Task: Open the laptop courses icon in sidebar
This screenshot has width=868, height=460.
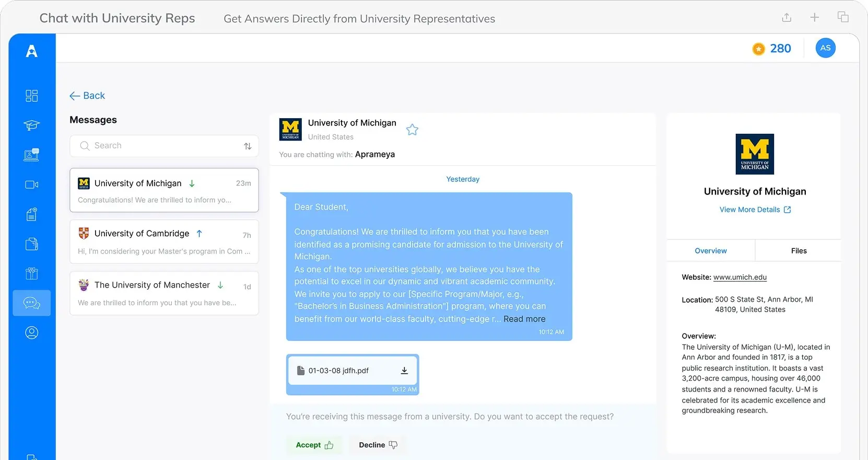Action: click(x=32, y=155)
